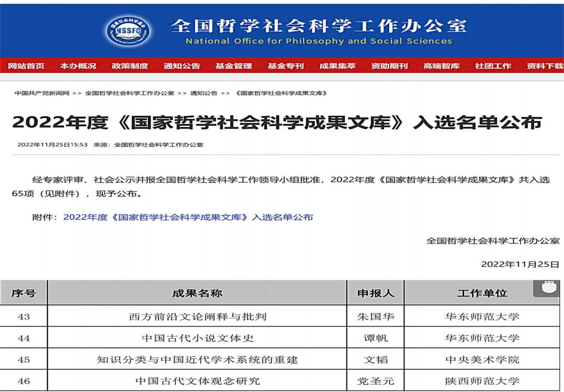This screenshot has height=392, width=564.
Task: Open the 高端智库 navigation item
Action: coord(441,66)
